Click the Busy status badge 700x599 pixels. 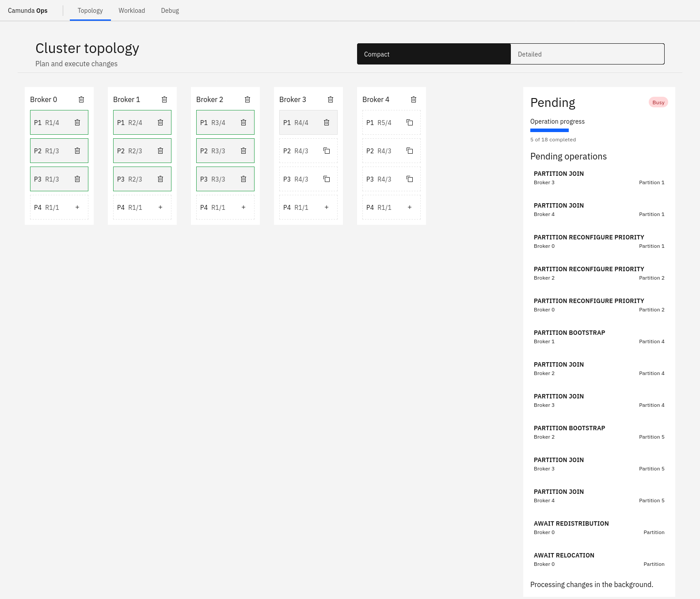click(x=658, y=102)
